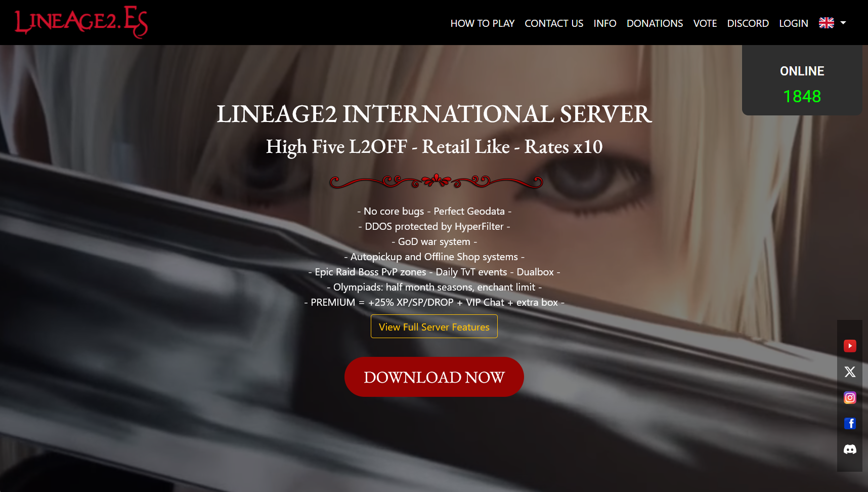Open the Facebook social icon

click(850, 423)
